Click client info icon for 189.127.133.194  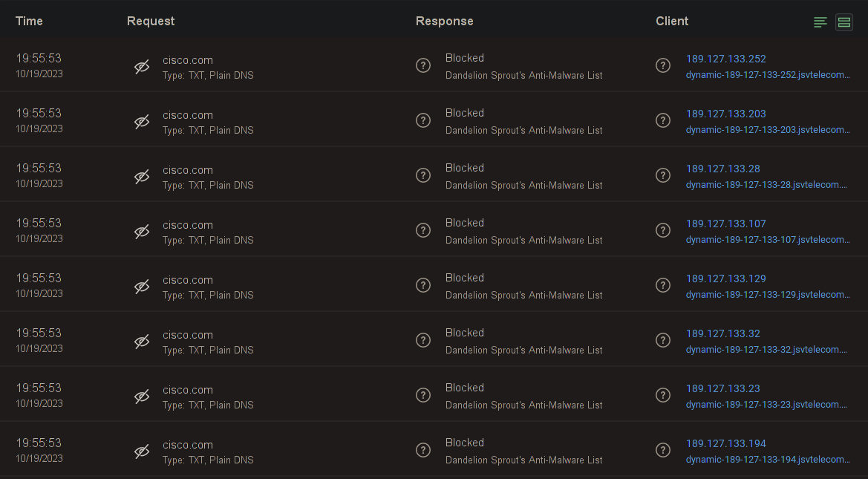(663, 451)
